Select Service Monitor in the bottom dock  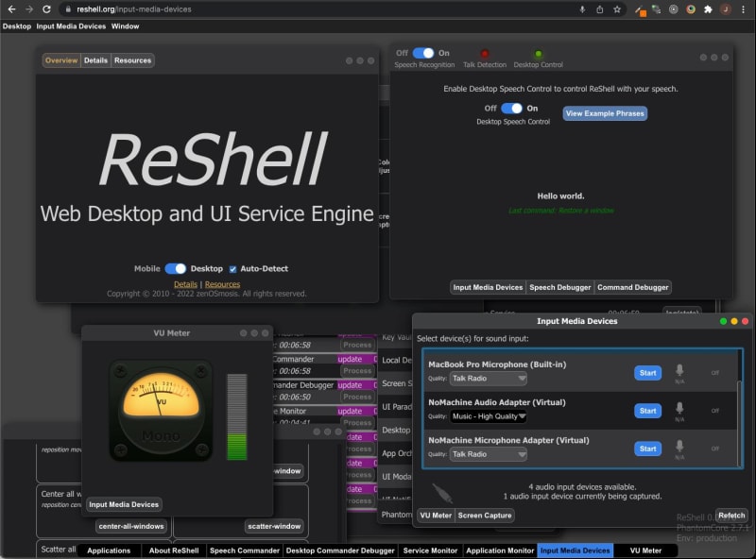[x=430, y=551]
